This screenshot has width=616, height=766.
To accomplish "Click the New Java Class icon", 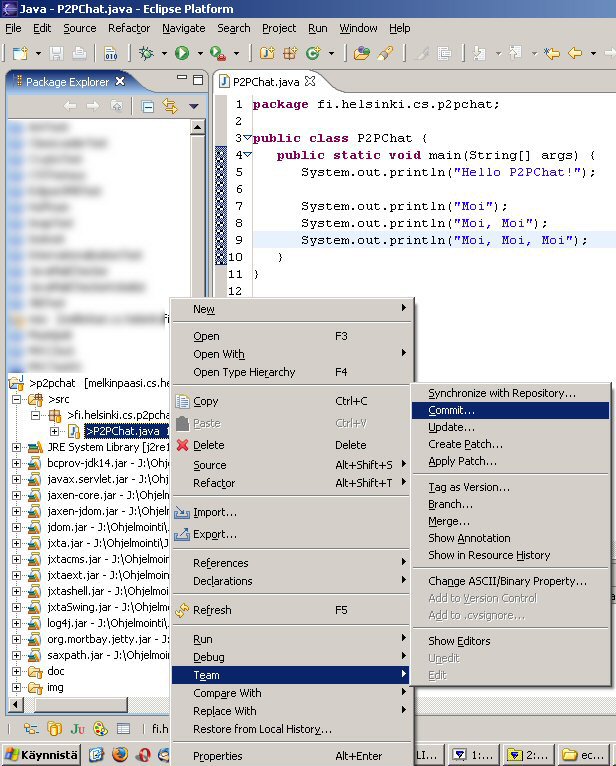I will coord(313,53).
